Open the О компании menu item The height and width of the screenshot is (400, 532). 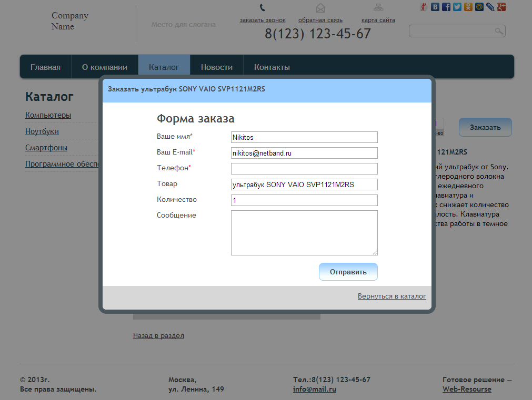[105, 67]
